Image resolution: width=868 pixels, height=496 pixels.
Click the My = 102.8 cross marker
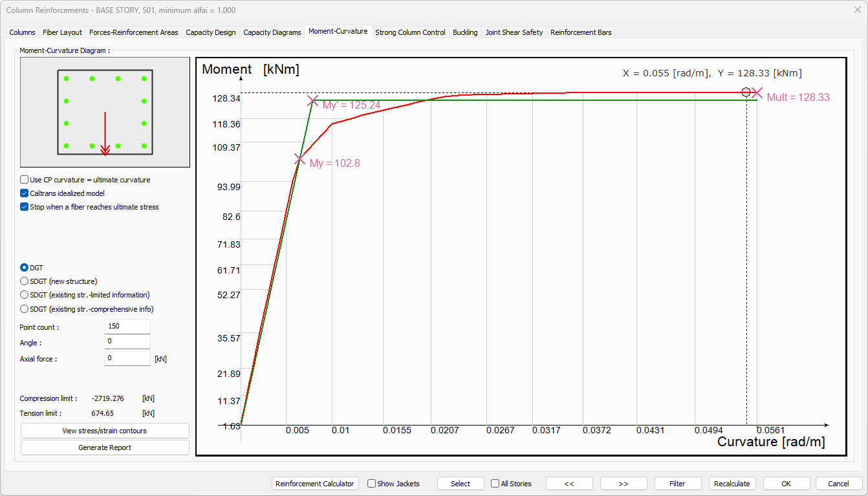[x=299, y=158]
